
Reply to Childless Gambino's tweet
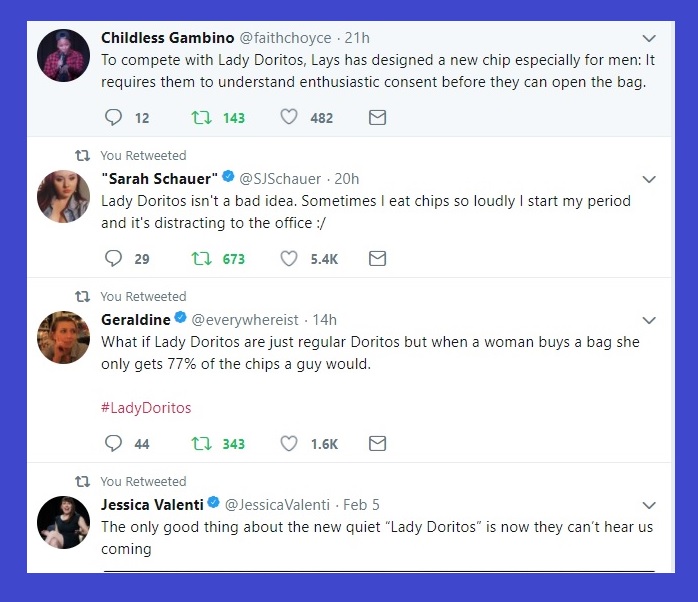tap(114, 118)
